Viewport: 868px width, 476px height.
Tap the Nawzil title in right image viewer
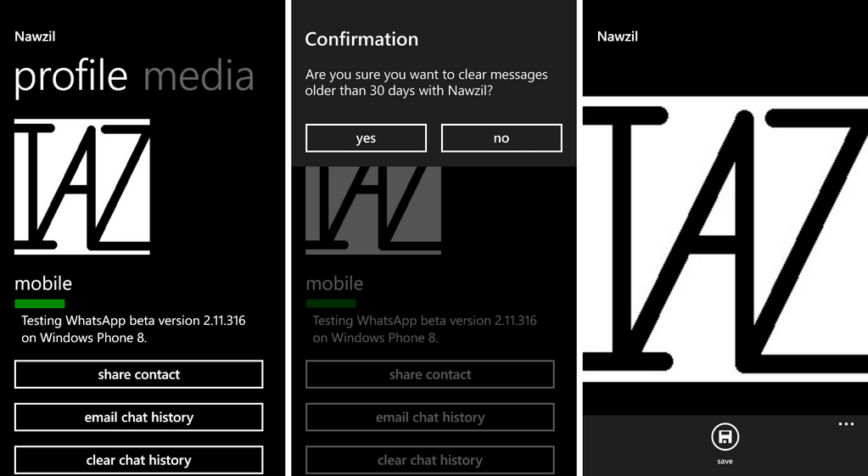click(x=617, y=36)
